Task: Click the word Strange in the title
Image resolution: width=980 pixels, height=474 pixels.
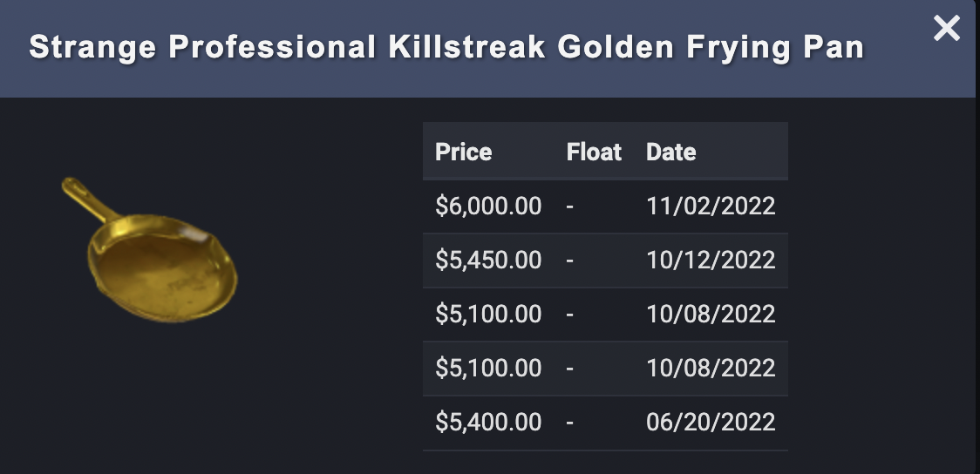Action: [x=92, y=48]
